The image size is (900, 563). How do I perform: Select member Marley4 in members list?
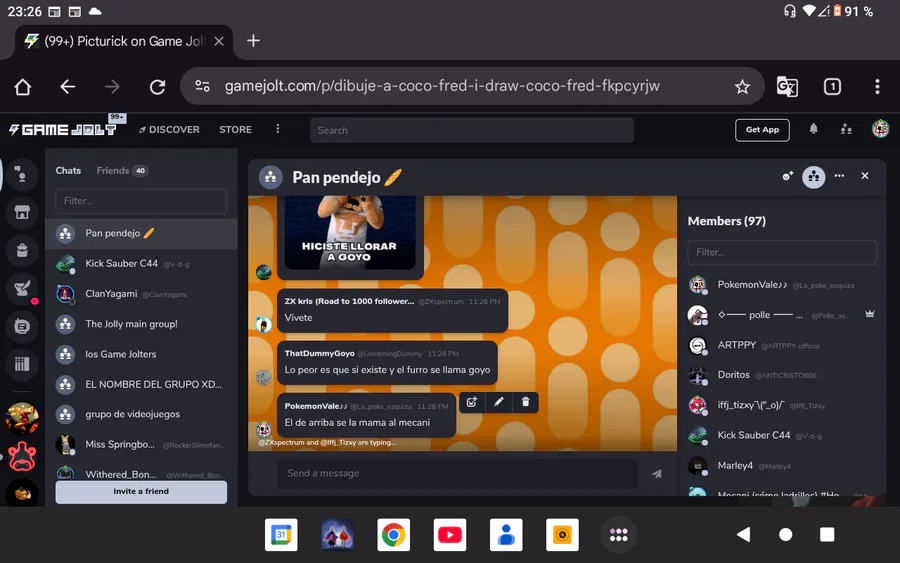click(x=782, y=465)
